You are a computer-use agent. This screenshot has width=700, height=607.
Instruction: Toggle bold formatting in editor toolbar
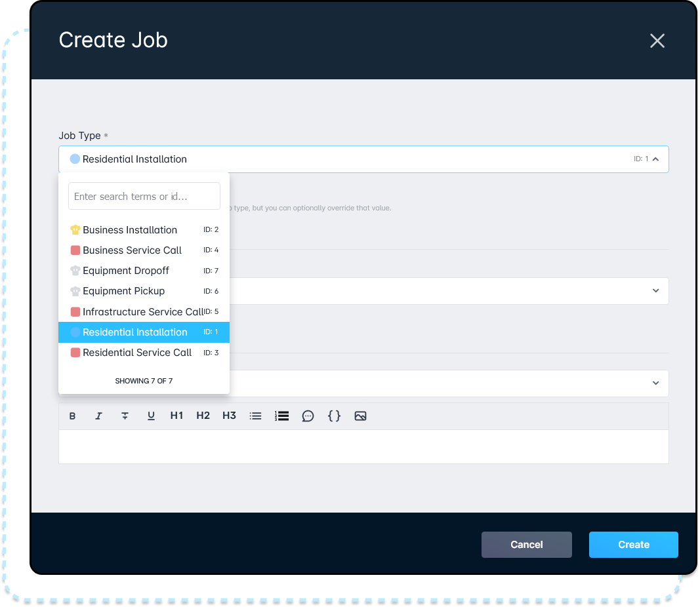(x=72, y=416)
